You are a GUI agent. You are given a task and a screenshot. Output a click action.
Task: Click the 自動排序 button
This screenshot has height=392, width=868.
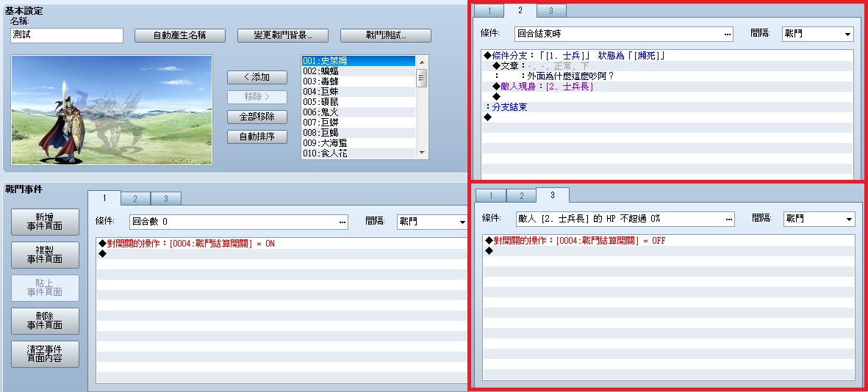click(257, 137)
